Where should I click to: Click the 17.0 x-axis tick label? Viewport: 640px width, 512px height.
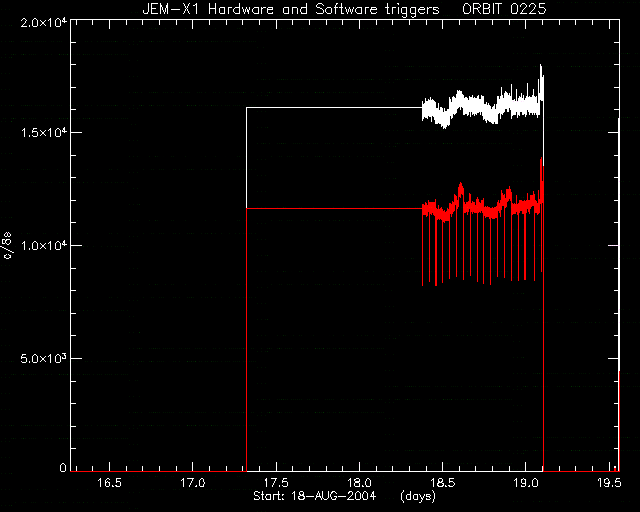click(x=193, y=483)
